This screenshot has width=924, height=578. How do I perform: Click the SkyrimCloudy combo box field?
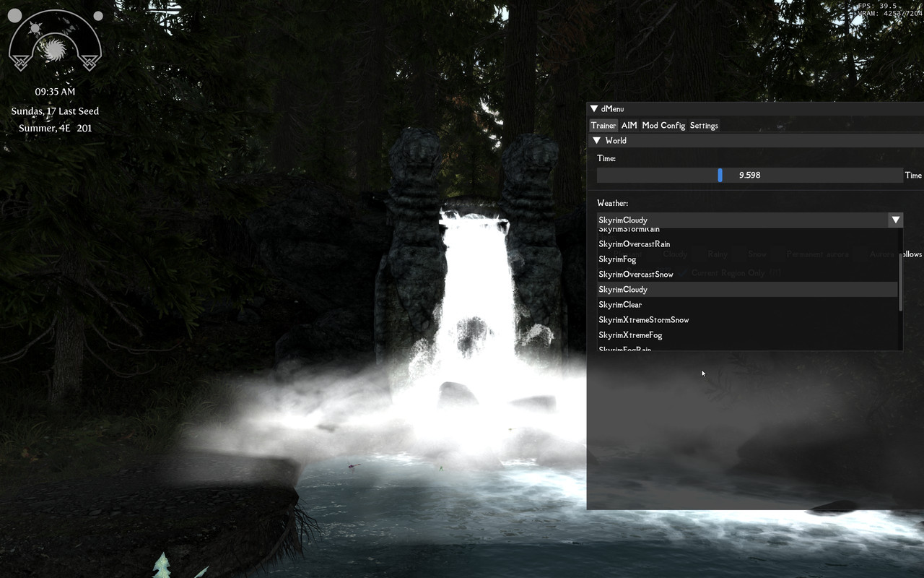(x=750, y=220)
